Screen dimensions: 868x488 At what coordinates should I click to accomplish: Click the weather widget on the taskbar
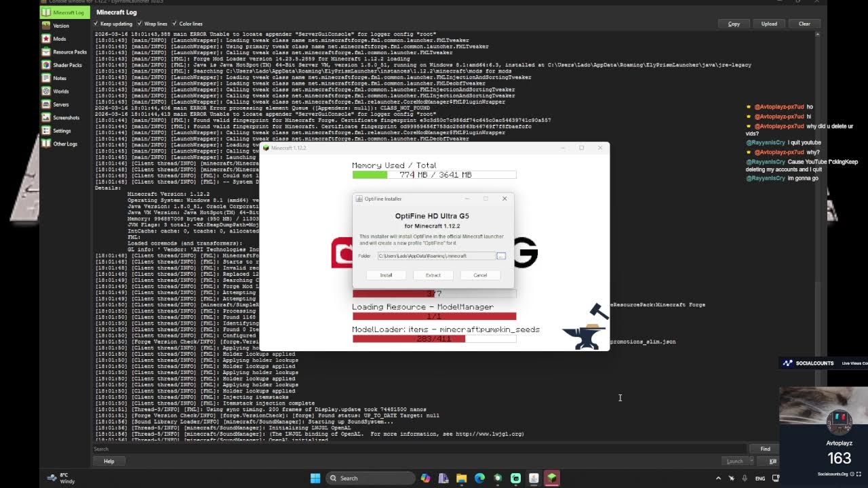62,478
